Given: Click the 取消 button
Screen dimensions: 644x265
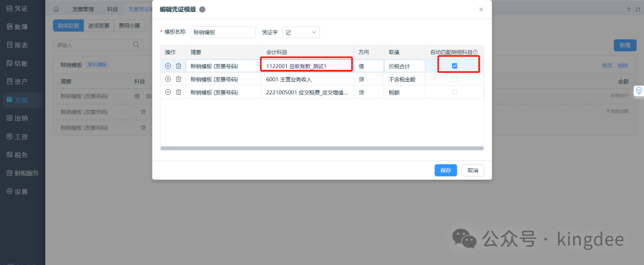Looking at the screenshot, I should click(473, 170).
